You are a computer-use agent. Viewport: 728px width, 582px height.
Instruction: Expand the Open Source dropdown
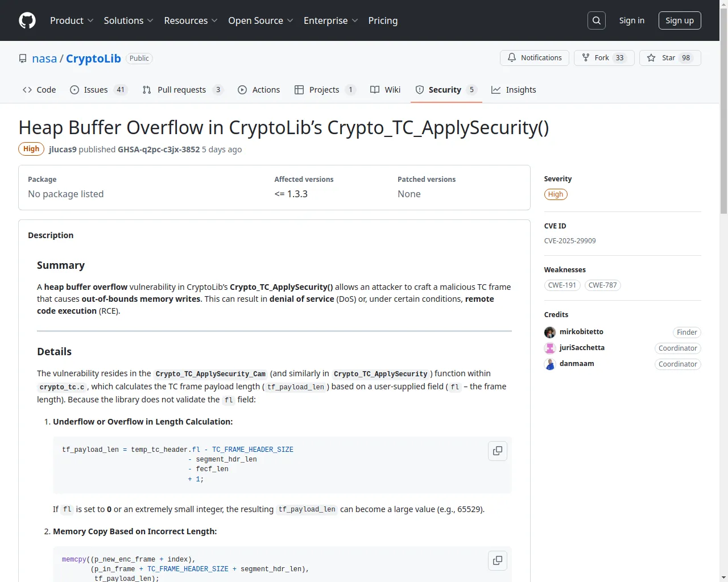pos(261,20)
